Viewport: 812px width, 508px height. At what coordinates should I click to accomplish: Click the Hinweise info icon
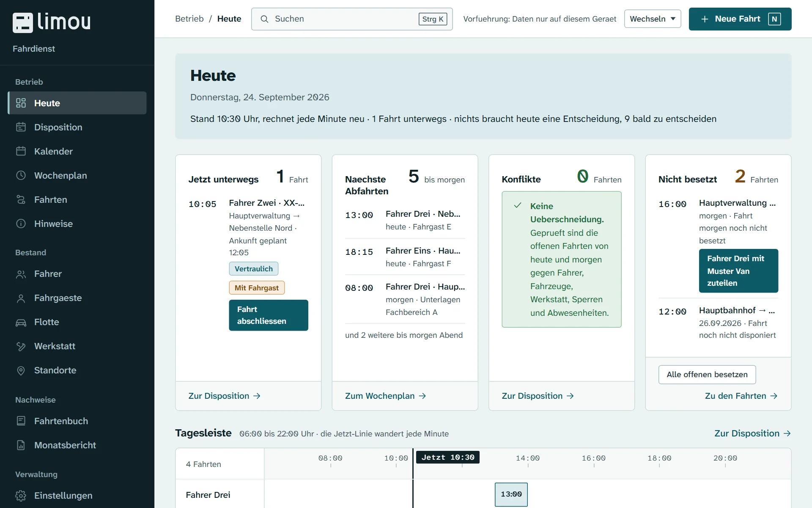21,224
